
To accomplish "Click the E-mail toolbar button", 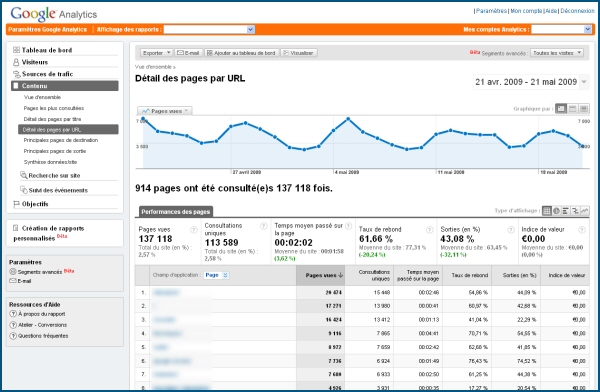I will [189, 53].
